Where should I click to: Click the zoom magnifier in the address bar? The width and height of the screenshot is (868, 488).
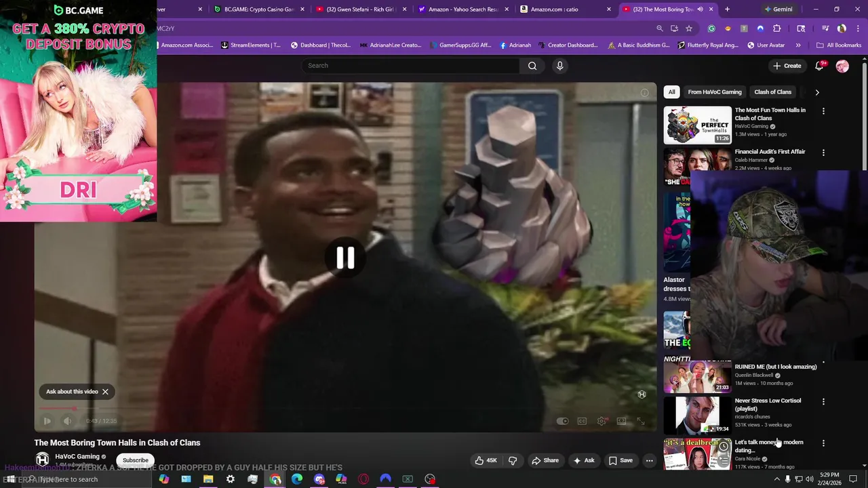tap(659, 28)
